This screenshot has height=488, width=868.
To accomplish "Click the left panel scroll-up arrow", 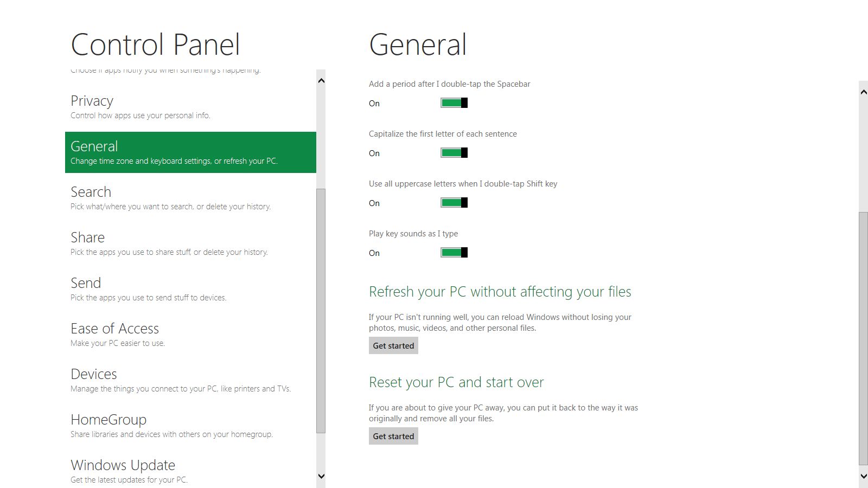I will pyautogui.click(x=321, y=81).
